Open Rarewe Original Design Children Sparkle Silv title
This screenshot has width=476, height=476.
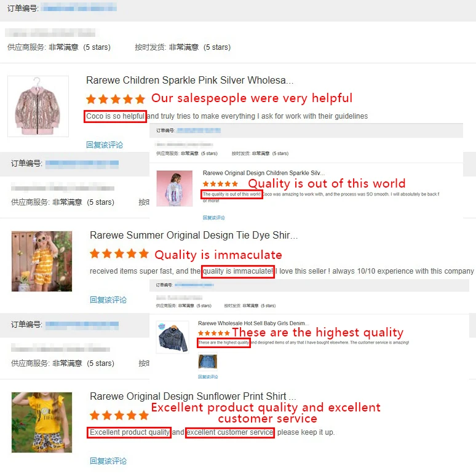click(263, 173)
